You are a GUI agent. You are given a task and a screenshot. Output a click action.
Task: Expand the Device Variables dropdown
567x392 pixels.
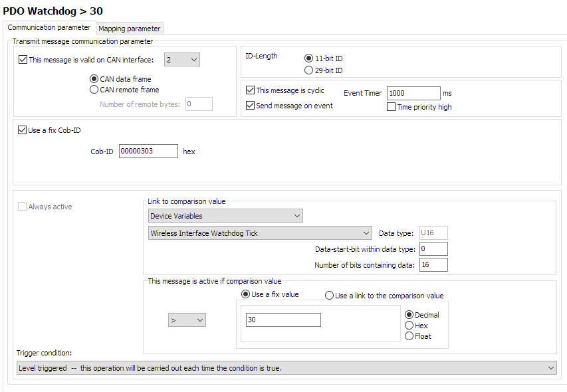pyautogui.click(x=225, y=216)
